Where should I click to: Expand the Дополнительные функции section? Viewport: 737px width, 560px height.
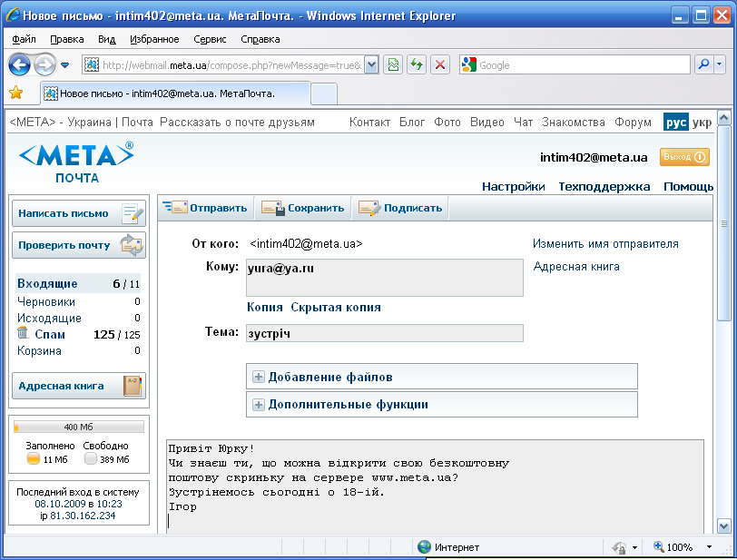click(442, 405)
